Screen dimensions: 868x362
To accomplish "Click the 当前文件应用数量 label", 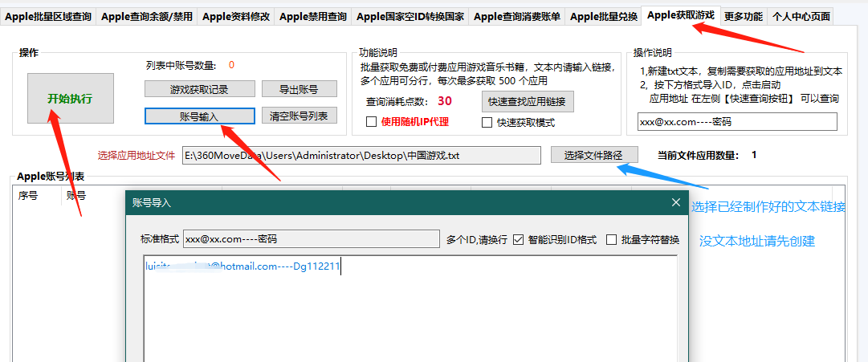I will coord(698,156).
